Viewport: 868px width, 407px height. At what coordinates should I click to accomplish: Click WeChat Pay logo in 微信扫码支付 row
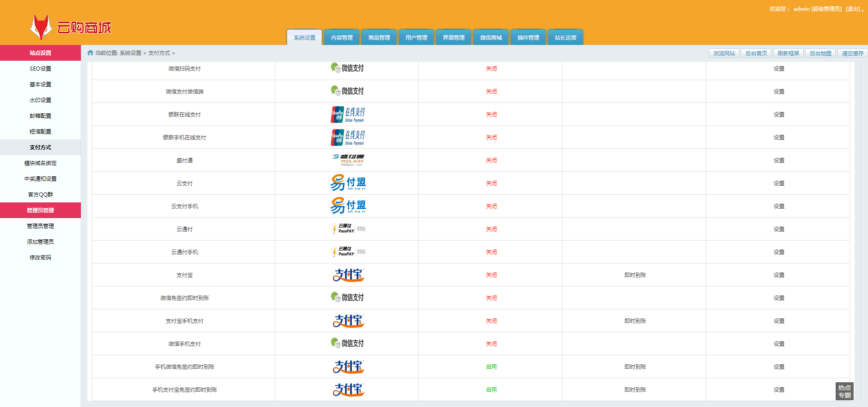[347, 68]
